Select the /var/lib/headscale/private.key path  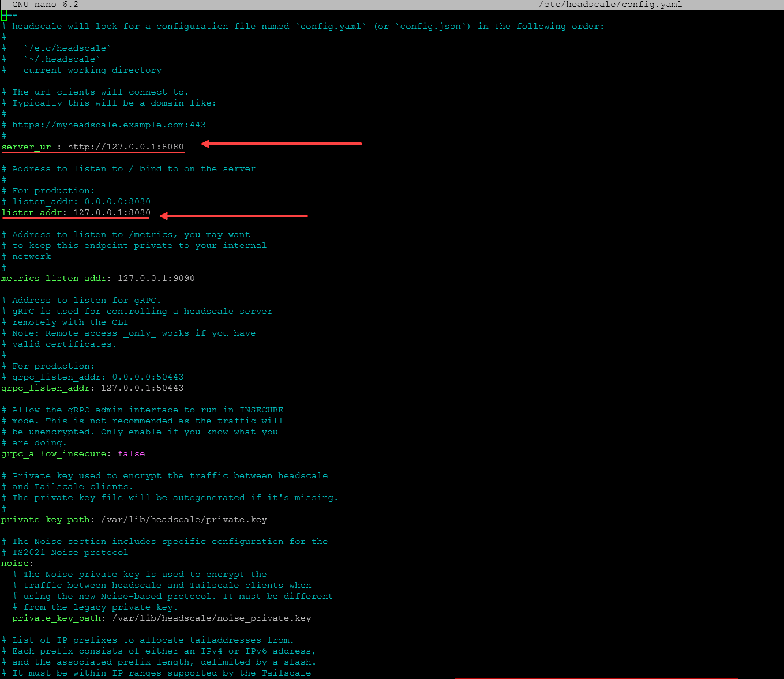pos(183,519)
